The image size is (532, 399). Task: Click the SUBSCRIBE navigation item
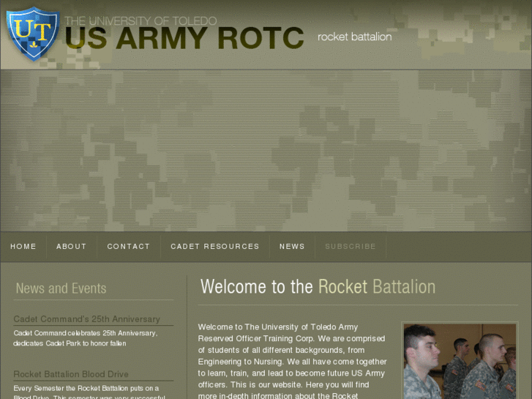point(351,247)
